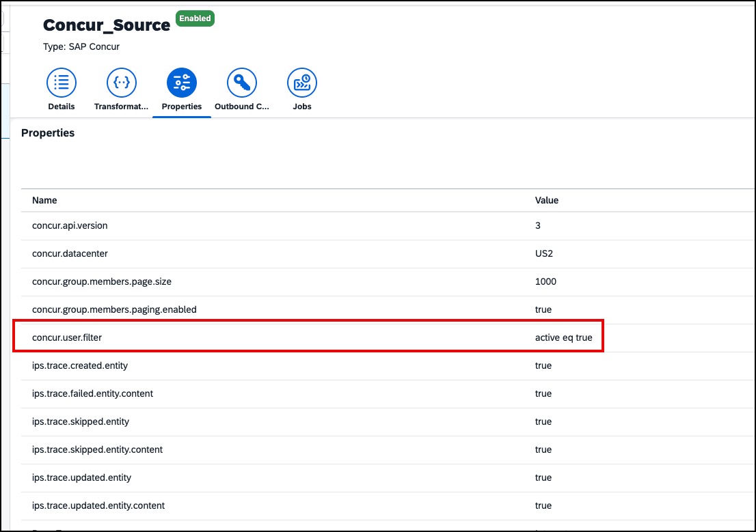This screenshot has height=532, width=756.
Task: Select the concur.datacenter row name
Action: click(70, 253)
